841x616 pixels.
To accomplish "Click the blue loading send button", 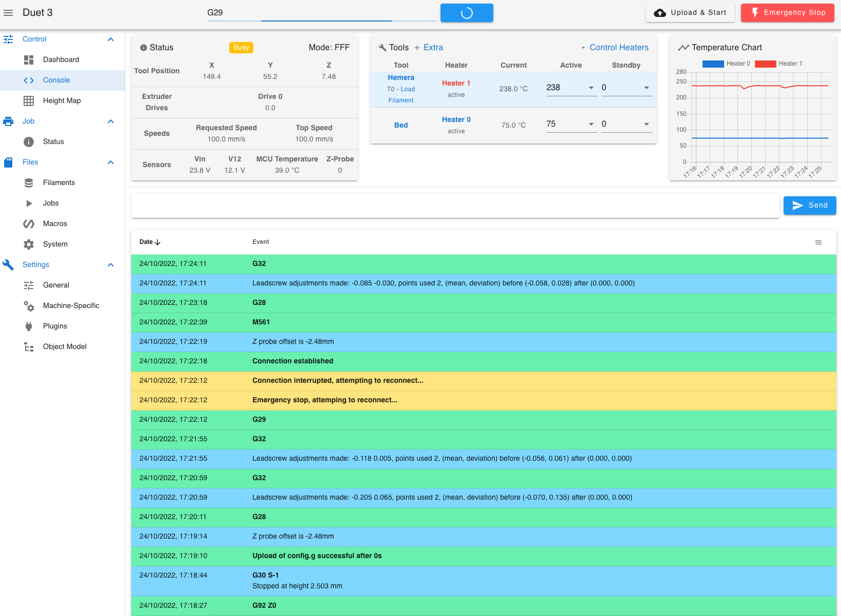I will [x=467, y=13].
